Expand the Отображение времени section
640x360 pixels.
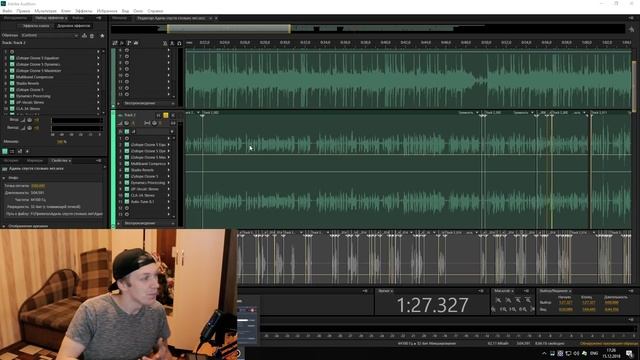pyautogui.click(x=4, y=226)
